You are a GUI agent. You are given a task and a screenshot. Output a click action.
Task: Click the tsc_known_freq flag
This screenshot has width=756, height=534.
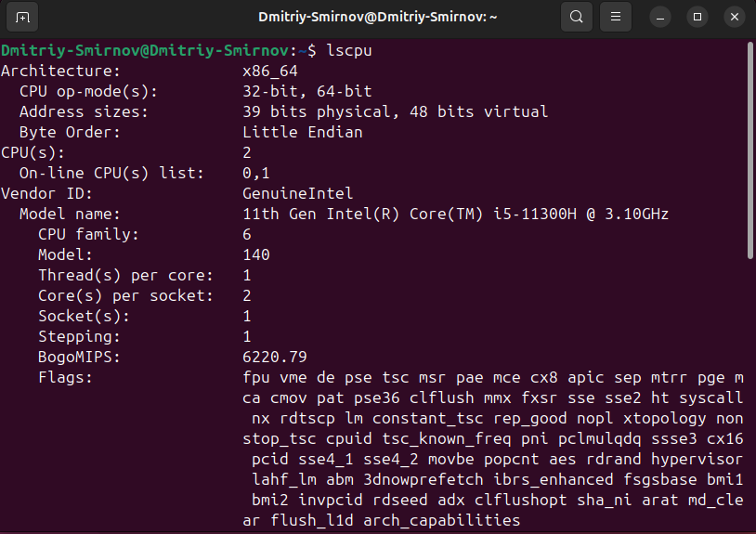pyautogui.click(x=447, y=438)
